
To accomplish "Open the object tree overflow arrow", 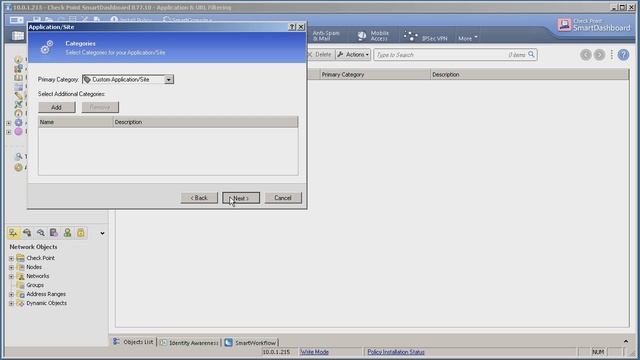I will tap(102, 233).
